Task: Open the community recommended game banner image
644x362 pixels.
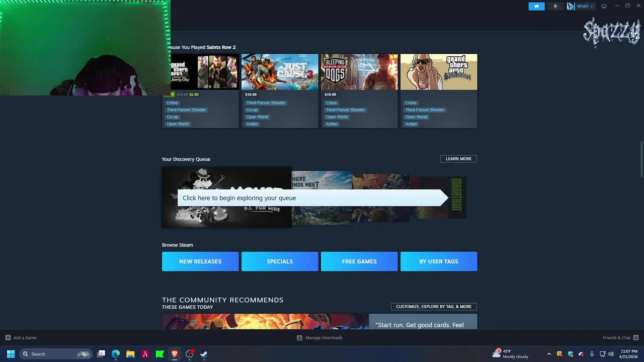Action: [265, 322]
